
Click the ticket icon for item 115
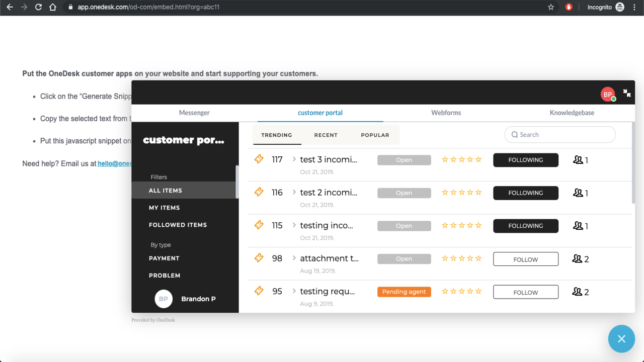point(259,225)
